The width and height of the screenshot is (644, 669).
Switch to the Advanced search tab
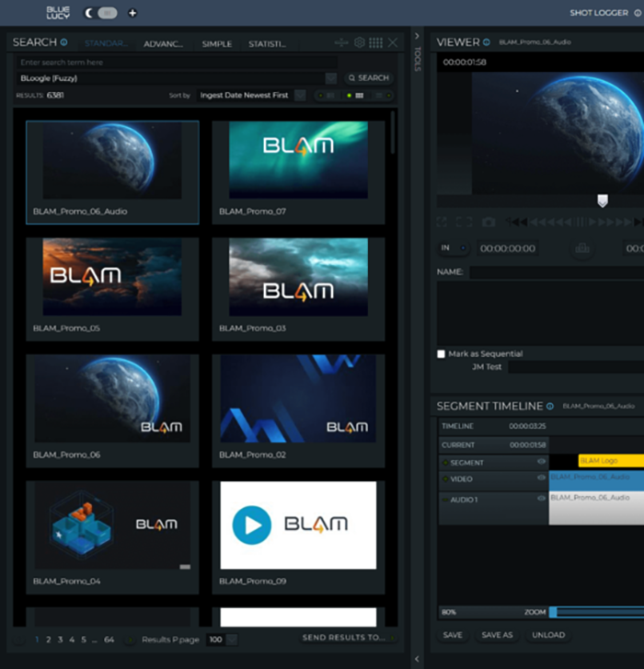(x=163, y=44)
